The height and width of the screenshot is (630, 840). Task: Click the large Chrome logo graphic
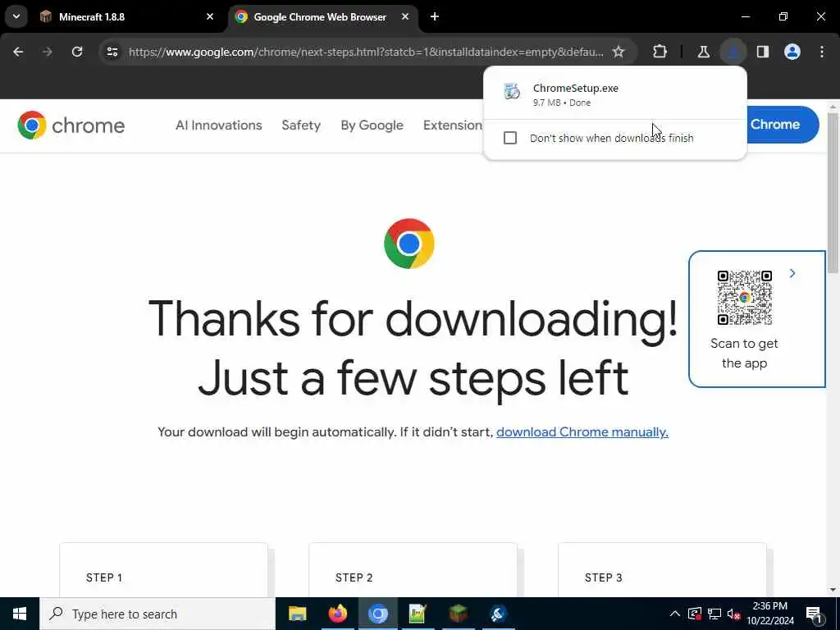tap(409, 244)
